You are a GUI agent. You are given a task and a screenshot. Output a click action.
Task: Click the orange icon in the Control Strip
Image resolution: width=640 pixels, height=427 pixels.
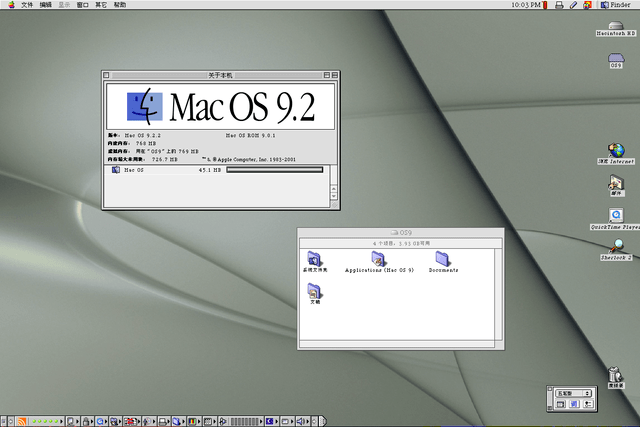tap(22, 420)
